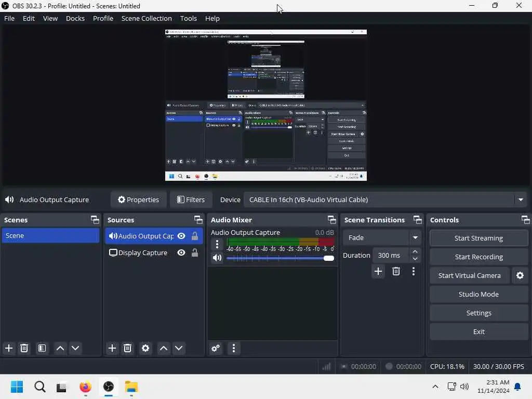Open the Help menu
Image resolution: width=532 pixels, height=399 pixels.
tap(212, 18)
